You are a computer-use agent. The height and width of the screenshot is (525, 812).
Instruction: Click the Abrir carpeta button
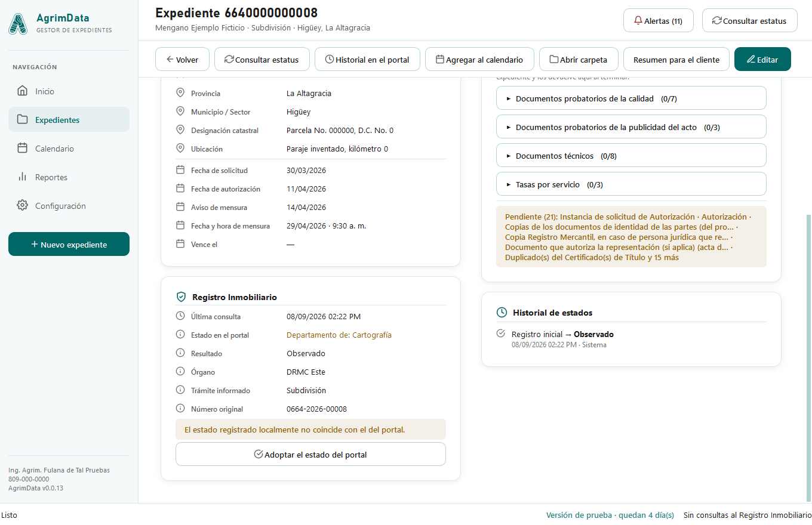click(x=579, y=59)
